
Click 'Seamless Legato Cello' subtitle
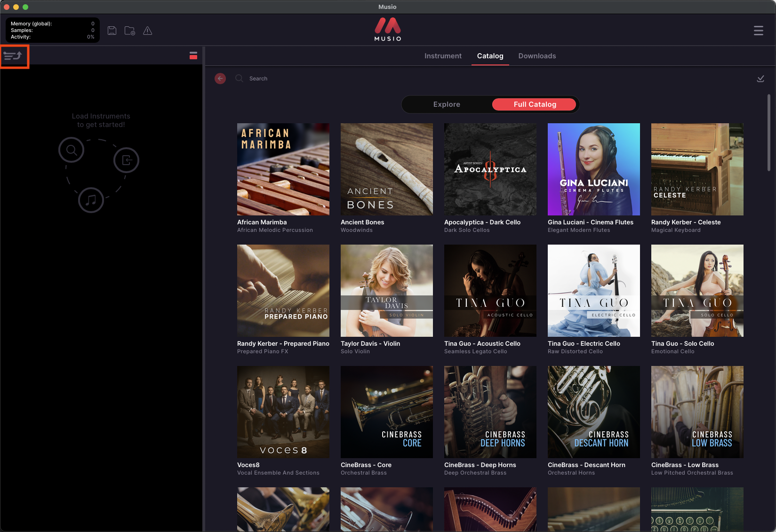[476, 351]
